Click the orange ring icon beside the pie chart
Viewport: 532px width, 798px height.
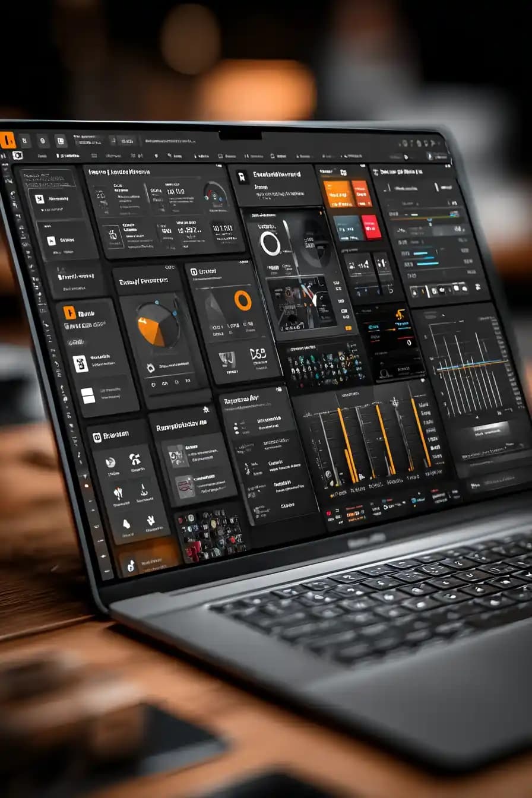[x=242, y=300]
